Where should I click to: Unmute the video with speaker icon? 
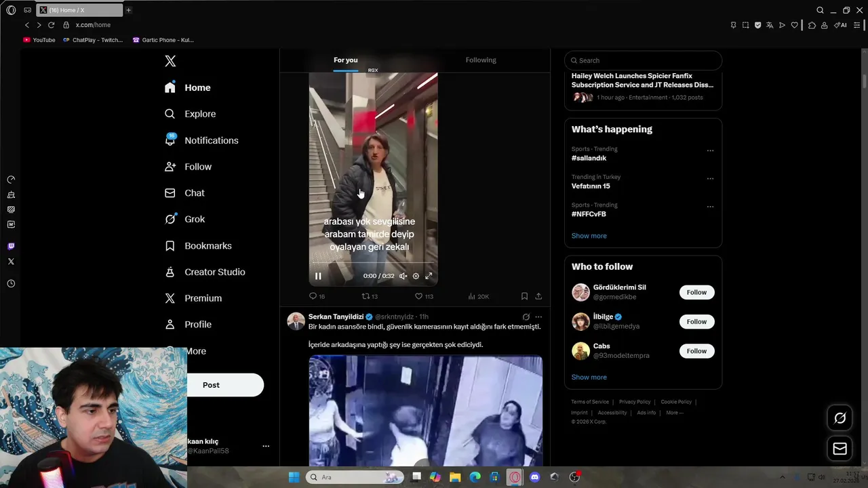pyautogui.click(x=403, y=276)
